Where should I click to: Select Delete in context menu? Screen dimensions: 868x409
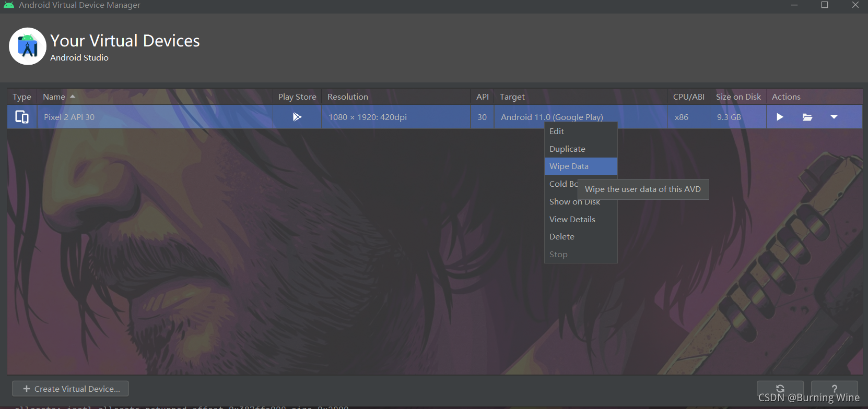point(581,237)
